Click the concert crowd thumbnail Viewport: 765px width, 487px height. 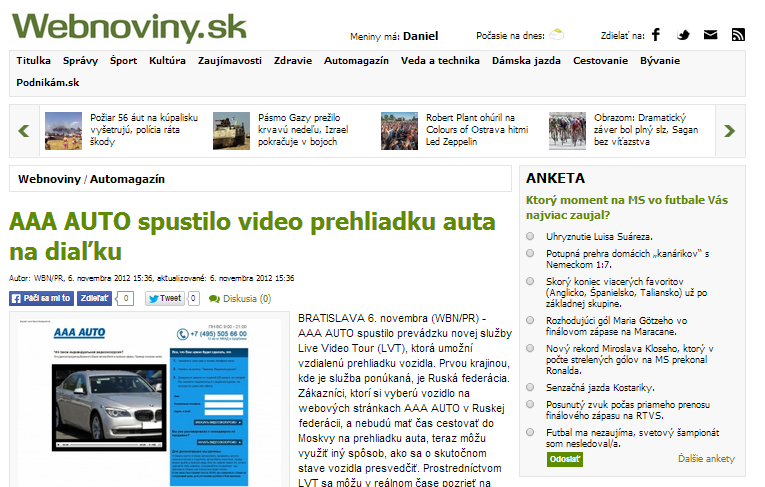pos(399,131)
